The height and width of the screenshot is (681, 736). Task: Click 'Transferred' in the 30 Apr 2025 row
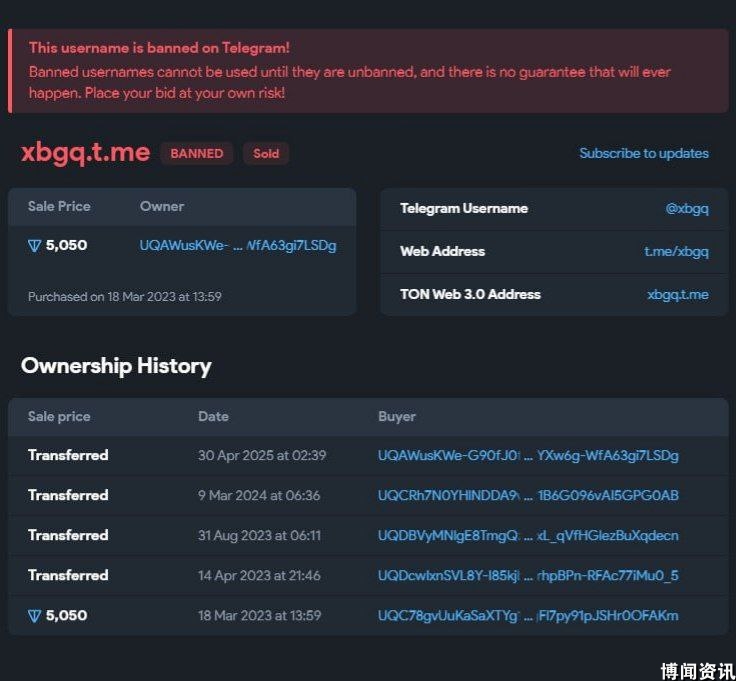tap(68, 455)
